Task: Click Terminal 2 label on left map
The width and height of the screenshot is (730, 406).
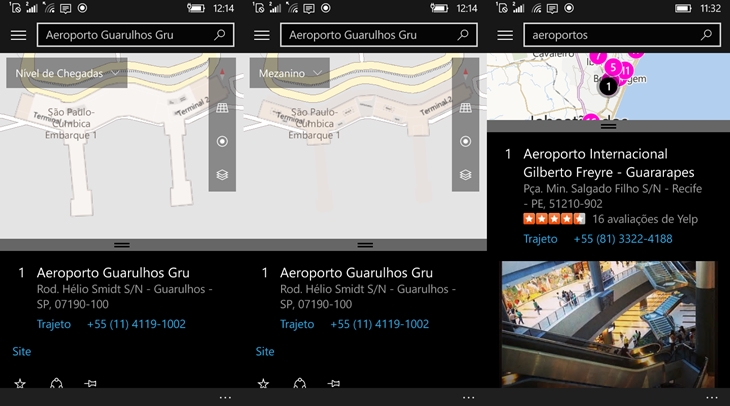Action: pos(193,107)
